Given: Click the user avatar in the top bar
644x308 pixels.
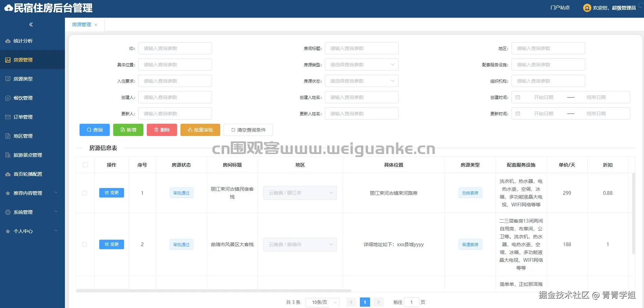Looking at the screenshot, I should click(587, 7).
